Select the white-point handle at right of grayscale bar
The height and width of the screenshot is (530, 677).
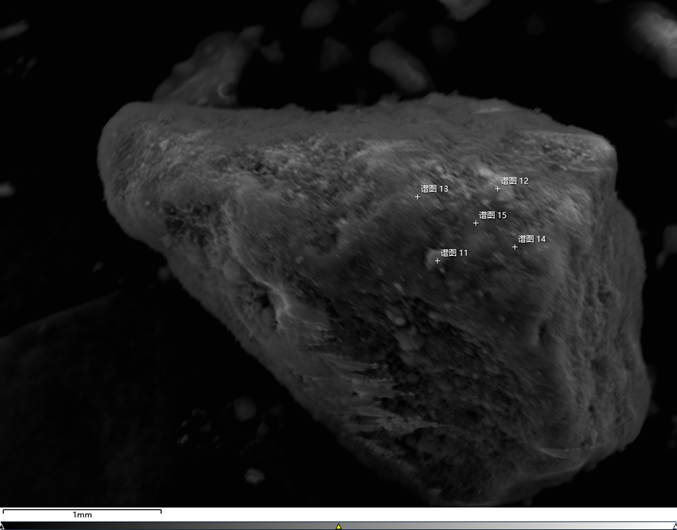pos(674,526)
